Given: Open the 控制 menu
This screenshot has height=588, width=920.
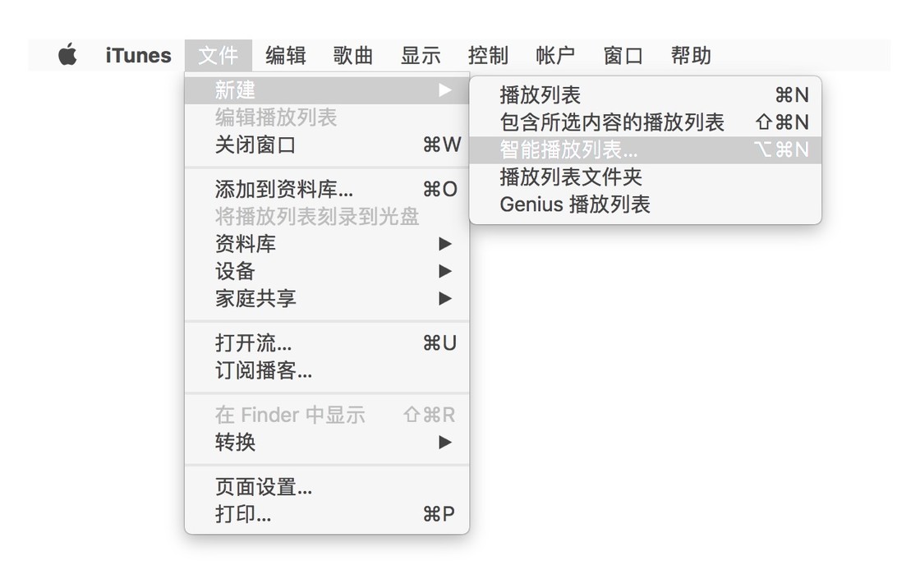Looking at the screenshot, I should pos(488,56).
